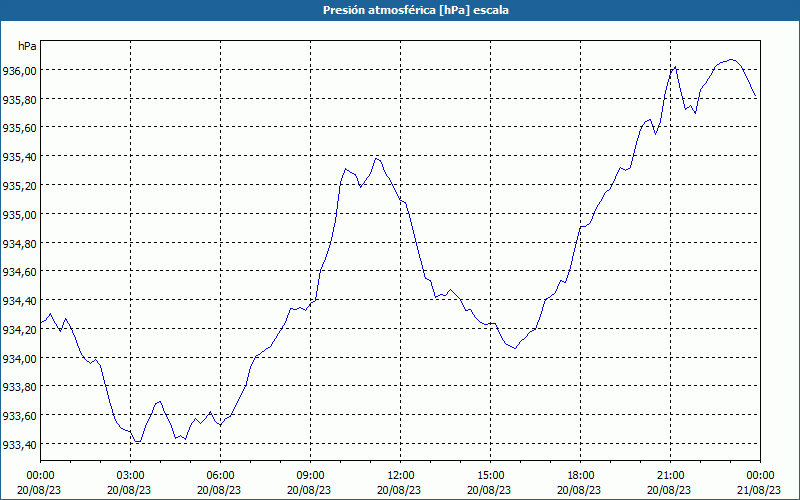Screen dimensions: 800x500
Task: Select the 21:00 time axis label
Action: click(670, 476)
